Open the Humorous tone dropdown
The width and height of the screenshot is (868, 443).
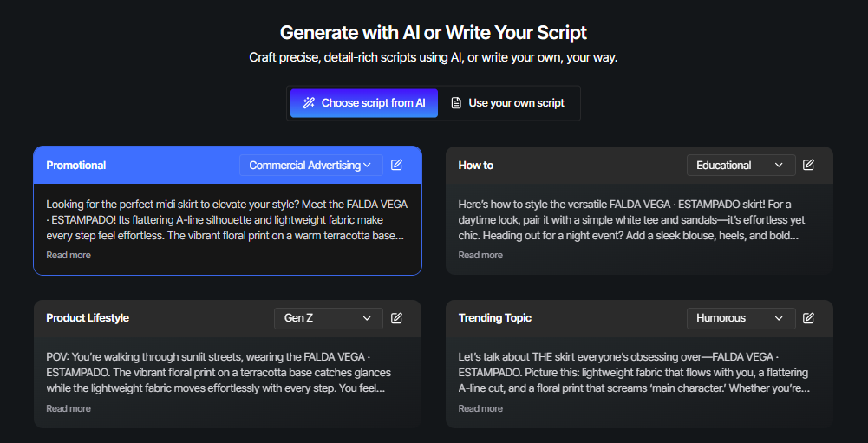click(x=741, y=318)
